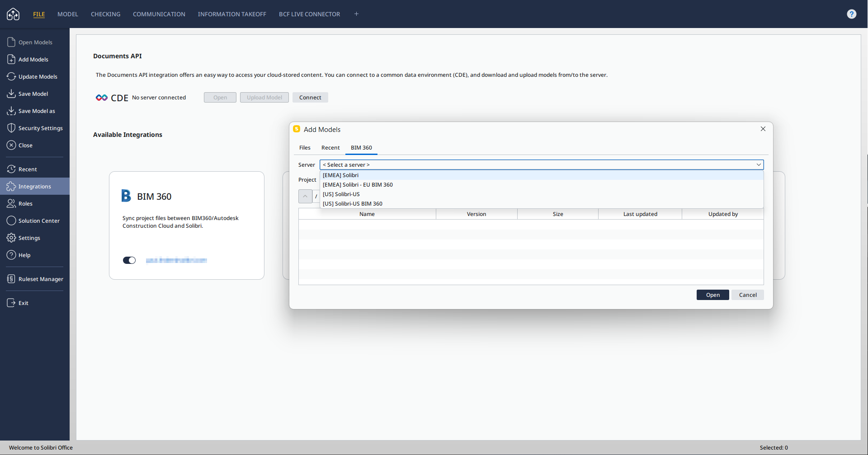Screen dimensions: 868x455
Task: Open the COMMUNICATION menu
Action: pyautogui.click(x=159, y=14)
